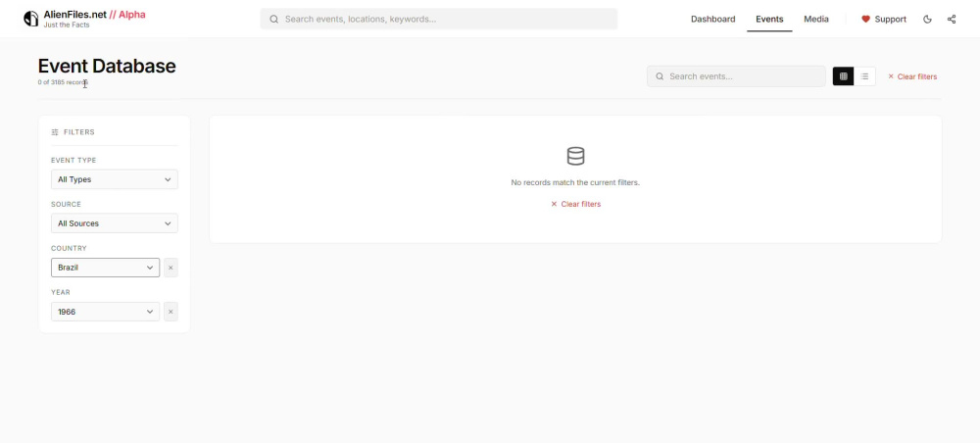Clear the Brazil country filter
980x443 pixels.
click(171, 268)
